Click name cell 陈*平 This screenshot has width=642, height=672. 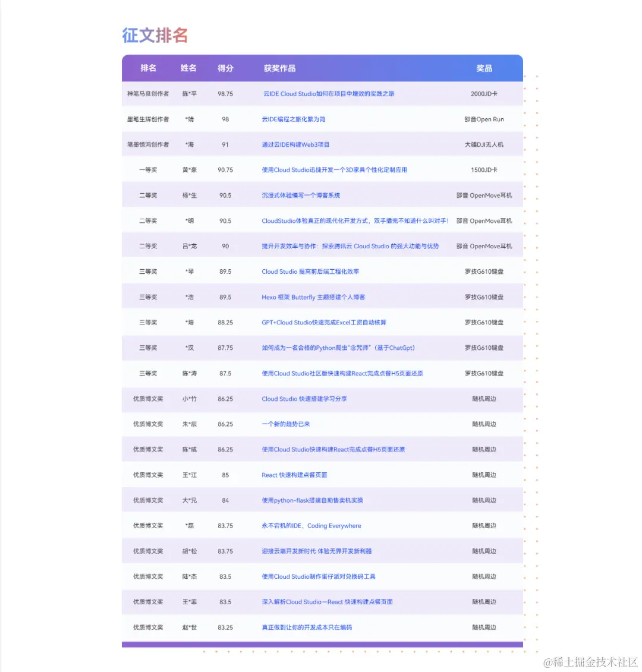click(189, 94)
